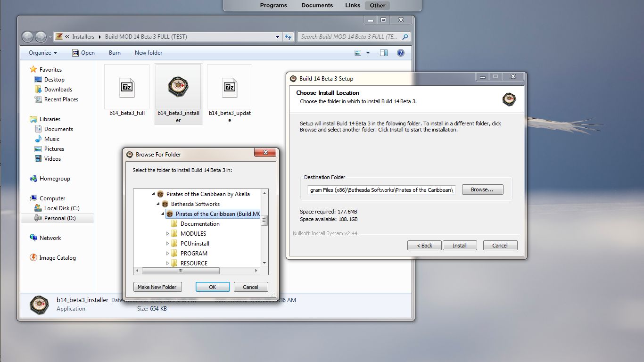Click the Destination Folder path field
The image size is (644, 362).
[382, 190]
